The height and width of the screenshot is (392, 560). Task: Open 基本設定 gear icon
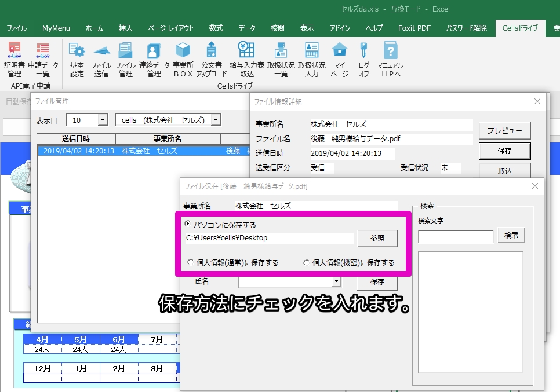click(77, 59)
